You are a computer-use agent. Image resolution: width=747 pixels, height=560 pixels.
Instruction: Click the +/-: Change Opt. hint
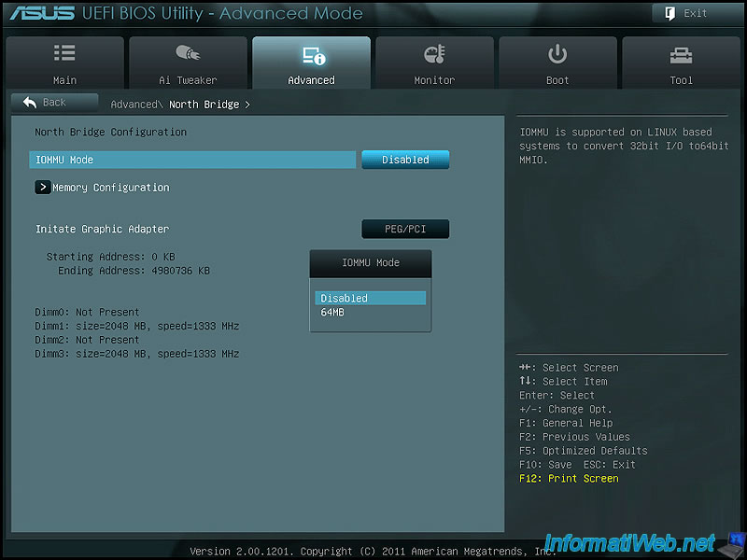(566, 409)
